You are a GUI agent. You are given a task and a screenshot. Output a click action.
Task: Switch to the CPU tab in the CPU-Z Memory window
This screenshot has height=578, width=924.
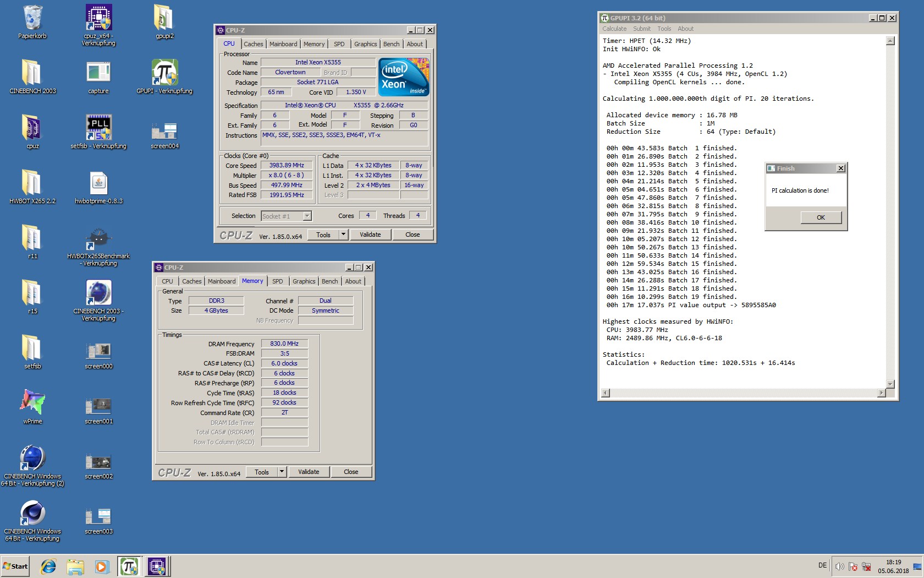click(167, 281)
